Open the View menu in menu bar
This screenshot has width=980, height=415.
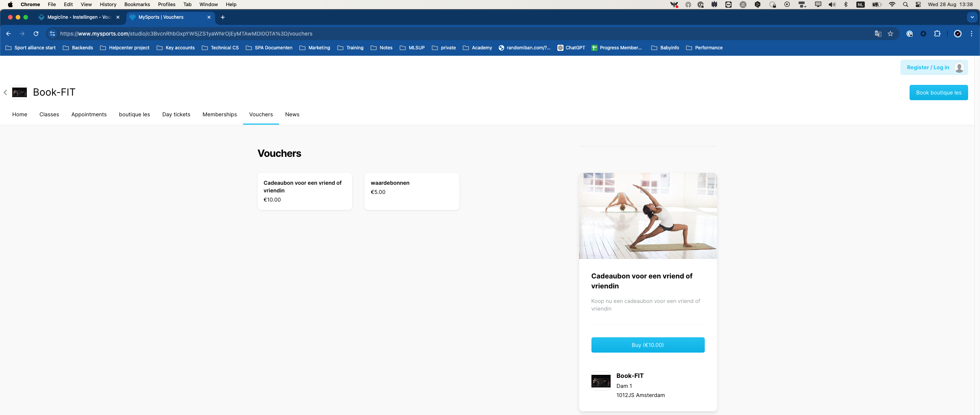[86, 5]
